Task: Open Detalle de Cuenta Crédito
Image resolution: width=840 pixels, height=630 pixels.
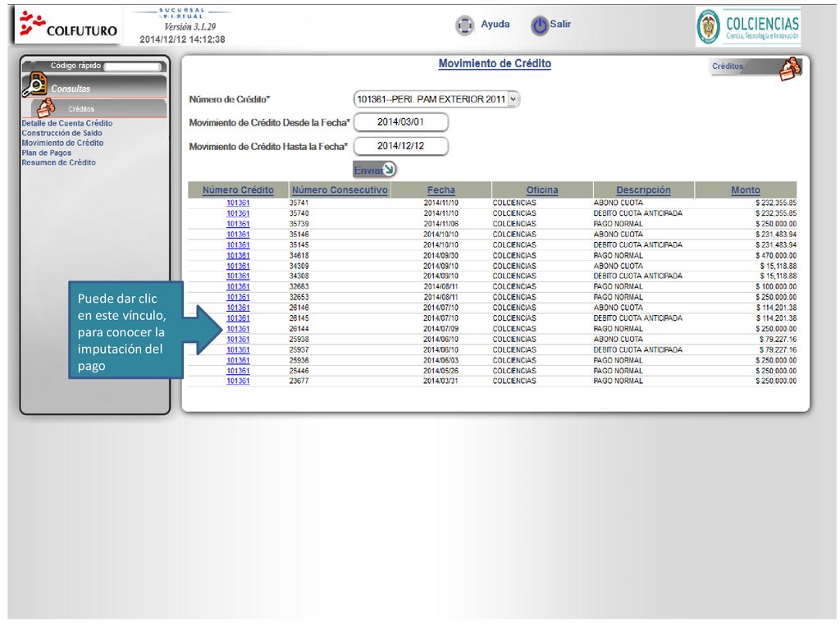Action: [x=67, y=123]
